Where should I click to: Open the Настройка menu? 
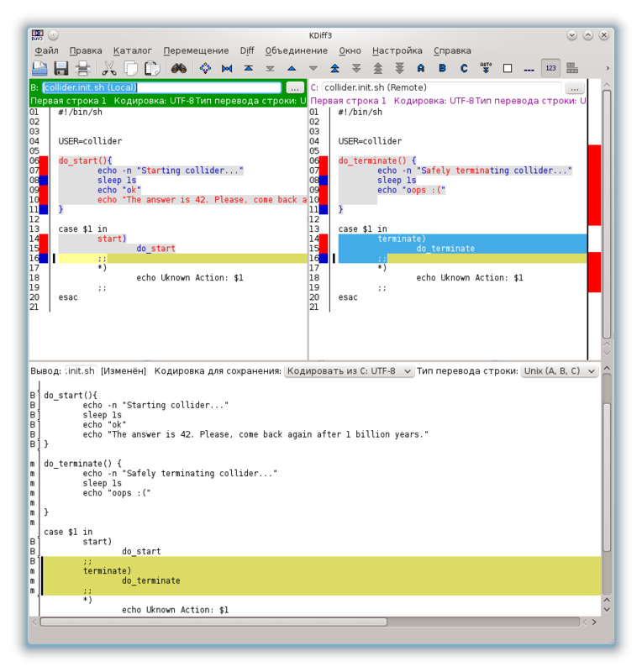click(x=397, y=50)
